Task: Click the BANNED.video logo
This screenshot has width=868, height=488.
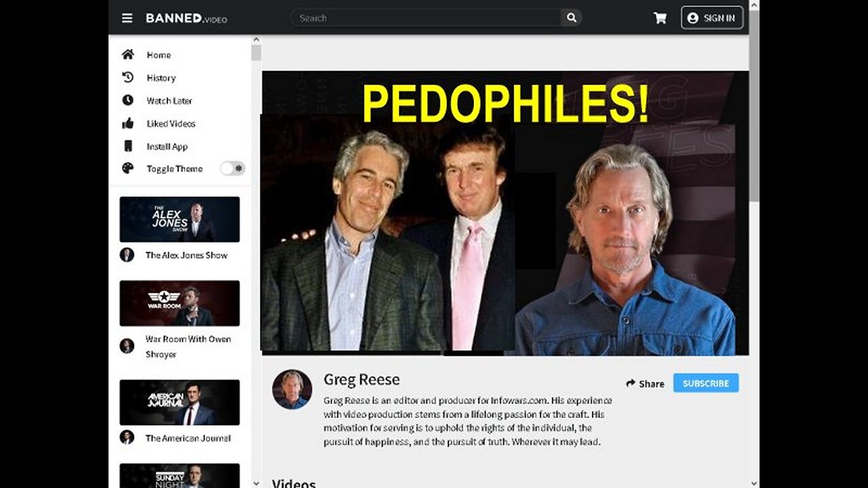Action: [x=186, y=18]
